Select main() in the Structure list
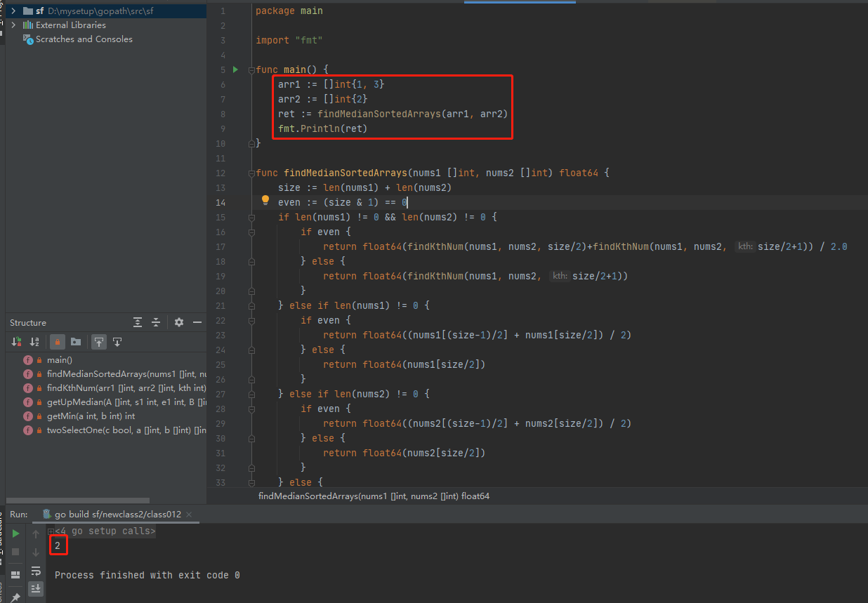 tap(60, 360)
